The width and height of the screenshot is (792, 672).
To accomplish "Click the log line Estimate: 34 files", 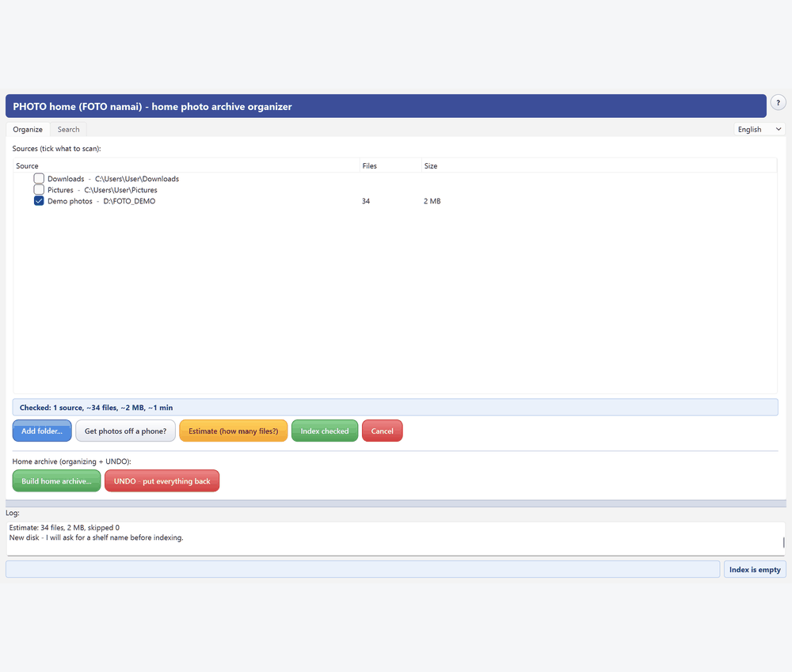I will coord(64,528).
